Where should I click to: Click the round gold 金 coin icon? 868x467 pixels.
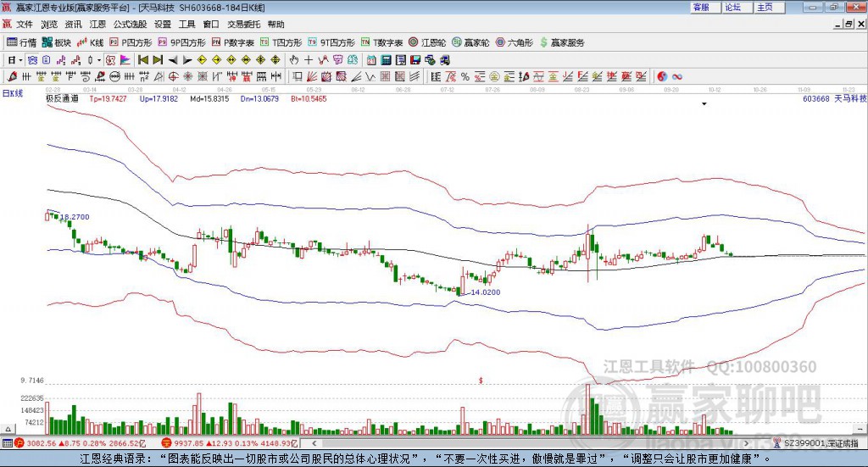click(x=494, y=76)
